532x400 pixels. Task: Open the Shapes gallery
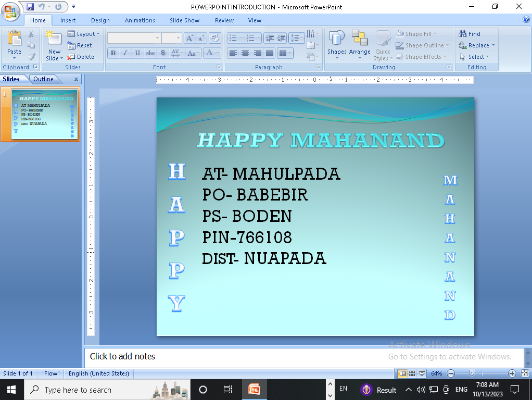337,43
